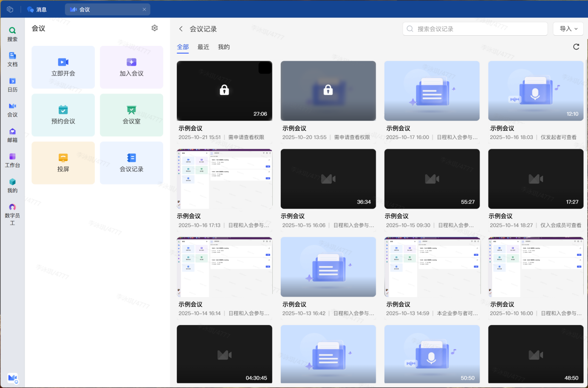Open the 预约会议 tile
Viewport: 588px width, 388px height.
pyautogui.click(x=63, y=115)
